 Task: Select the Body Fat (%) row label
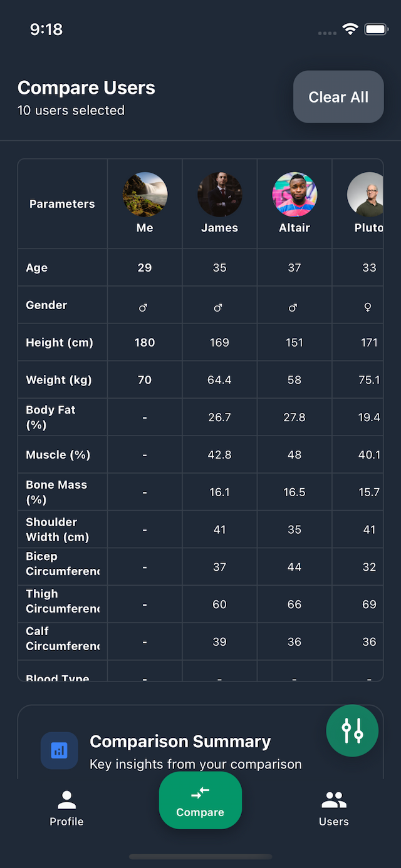coord(51,417)
